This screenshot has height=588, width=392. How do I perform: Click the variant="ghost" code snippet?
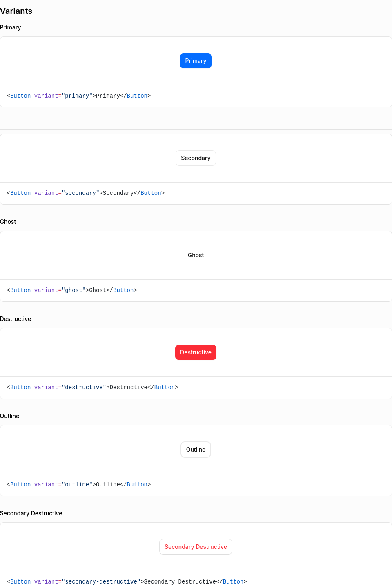[x=72, y=290]
